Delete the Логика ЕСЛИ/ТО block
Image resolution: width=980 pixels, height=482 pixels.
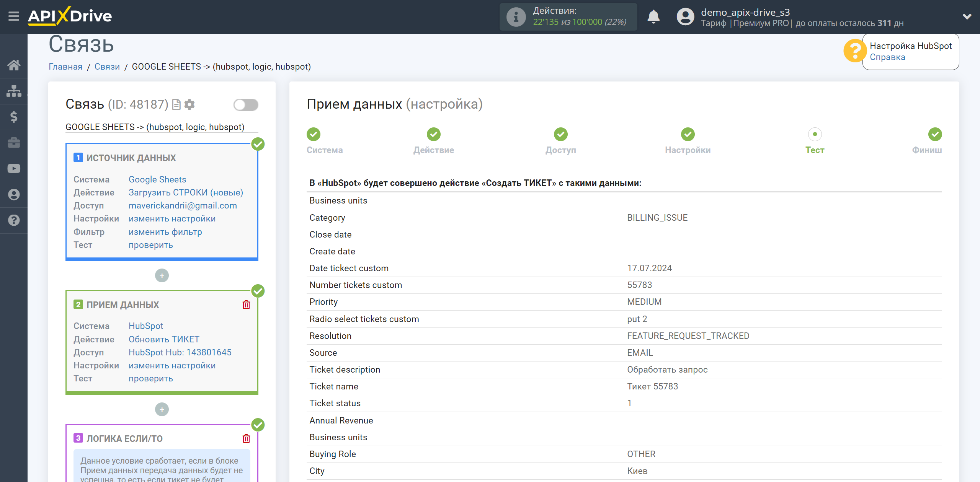[x=246, y=439]
